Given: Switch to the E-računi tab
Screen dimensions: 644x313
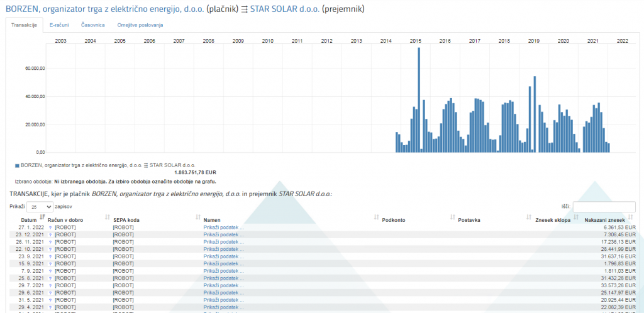Looking at the screenshot, I should [58, 25].
